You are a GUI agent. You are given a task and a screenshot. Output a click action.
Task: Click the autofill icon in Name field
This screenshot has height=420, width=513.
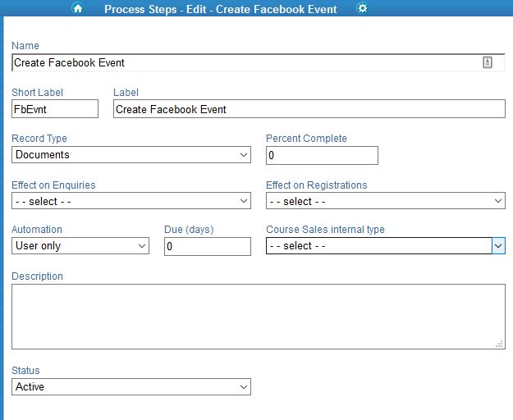coord(488,62)
